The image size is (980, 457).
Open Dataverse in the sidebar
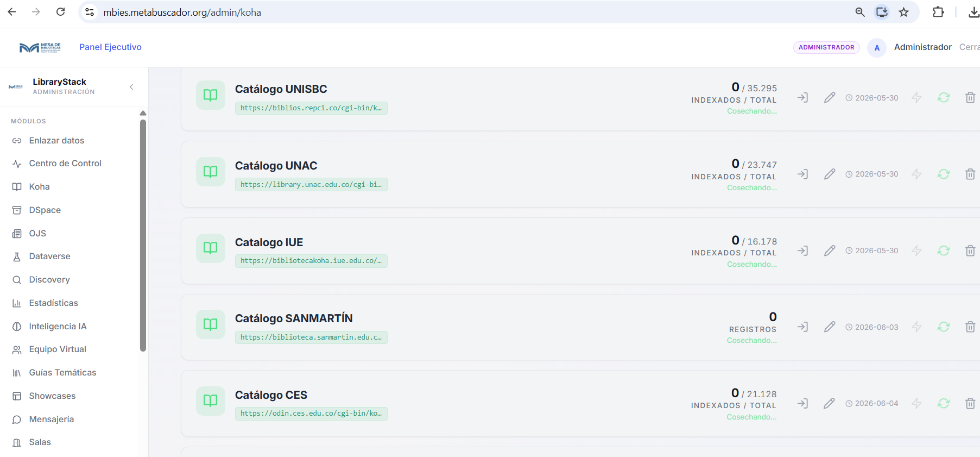click(49, 256)
